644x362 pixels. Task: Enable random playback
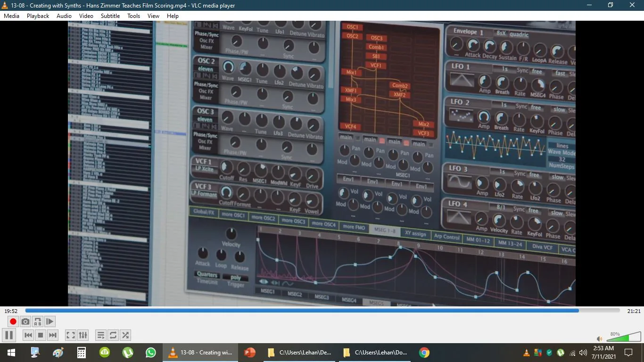125,335
